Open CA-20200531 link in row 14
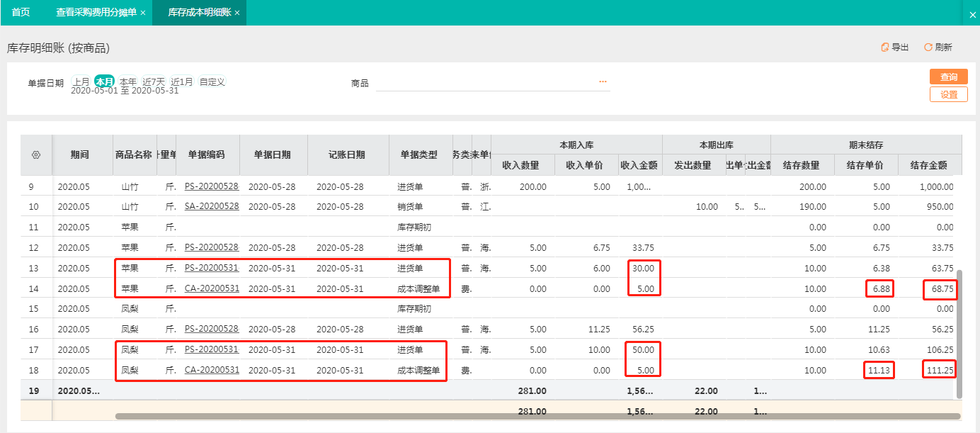 pos(212,288)
